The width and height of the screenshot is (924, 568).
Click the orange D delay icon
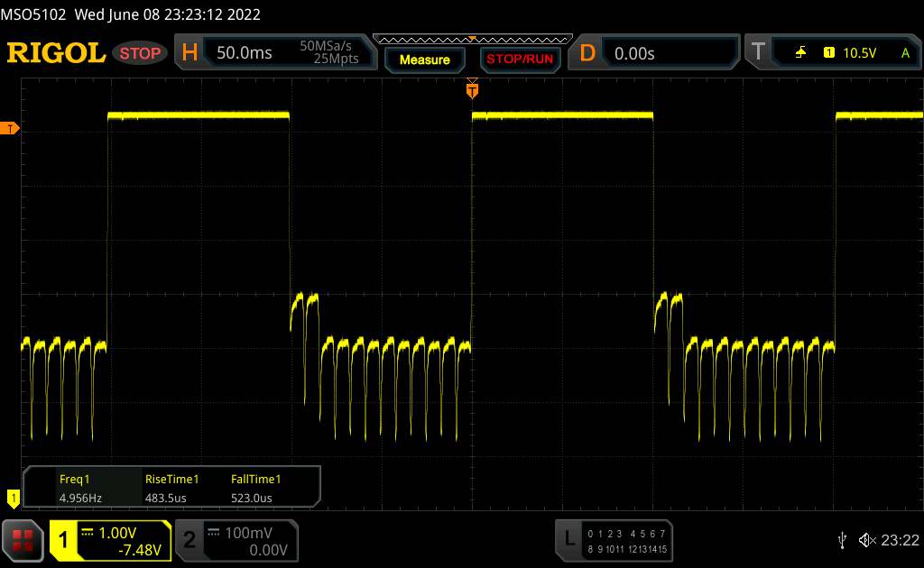click(x=587, y=53)
